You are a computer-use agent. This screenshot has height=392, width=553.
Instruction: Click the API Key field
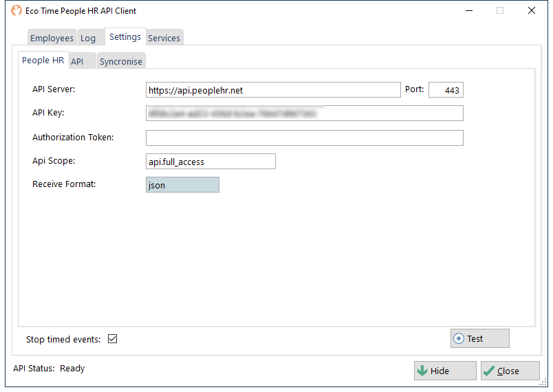[x=305, y=113]
